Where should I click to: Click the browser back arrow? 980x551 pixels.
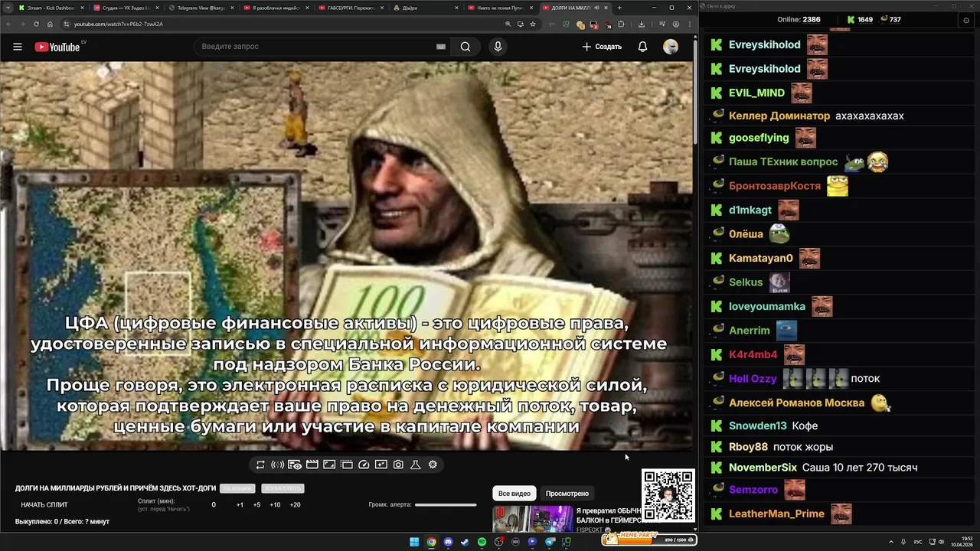click(x=8, y=24)
